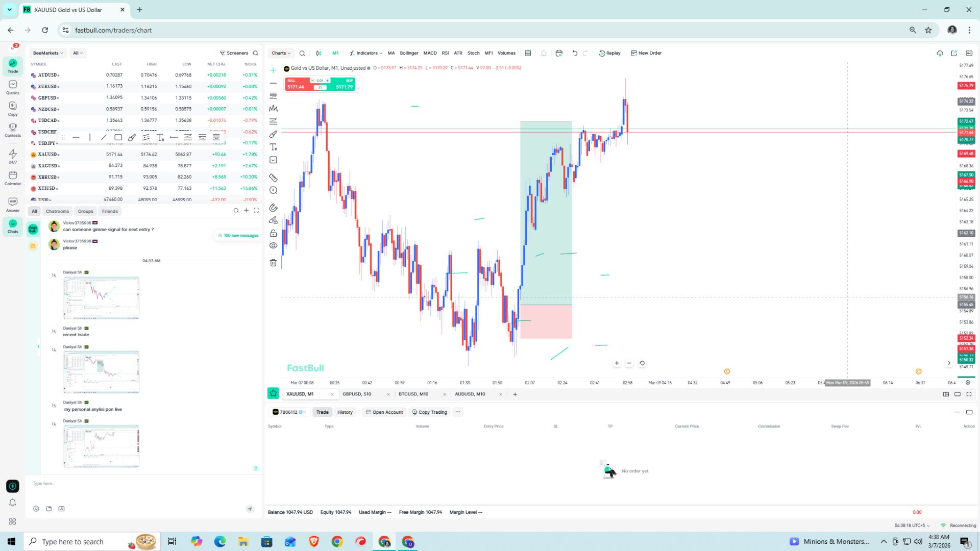Viewport: 980px width, 551px height.
Task: Click the magnet mode icon
Action: (273, 208)
